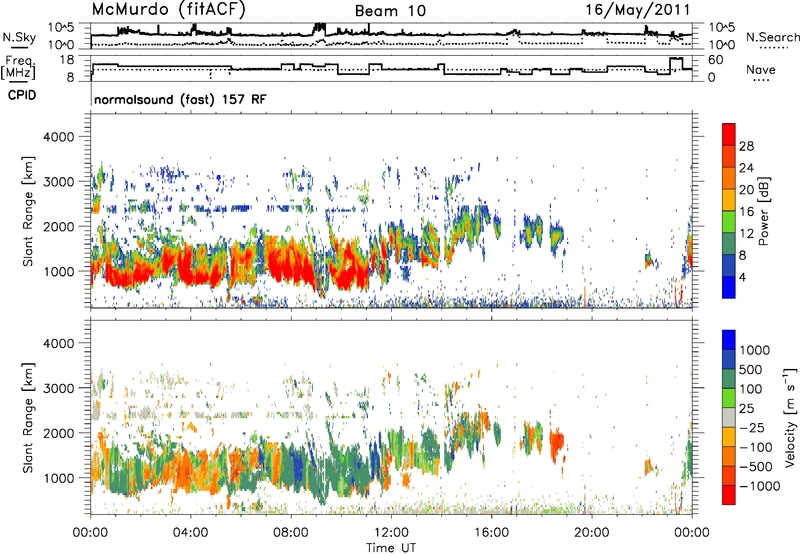Click the rightmost '00:00' time axis label
Image resolution: width=800 pixels, height=554 pixels.
point(691,533)
